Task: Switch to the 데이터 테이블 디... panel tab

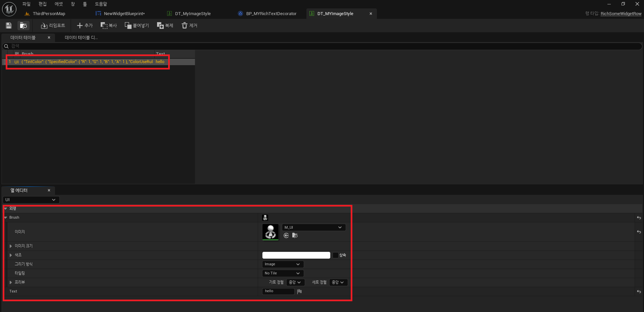Action: (x=81, y=38)
